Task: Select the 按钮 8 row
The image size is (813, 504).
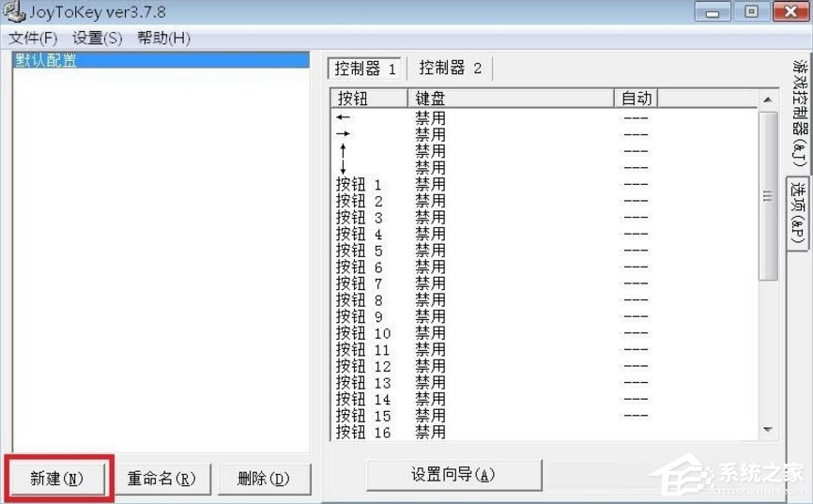Action: pyautogui.click(x=545, y=300)
